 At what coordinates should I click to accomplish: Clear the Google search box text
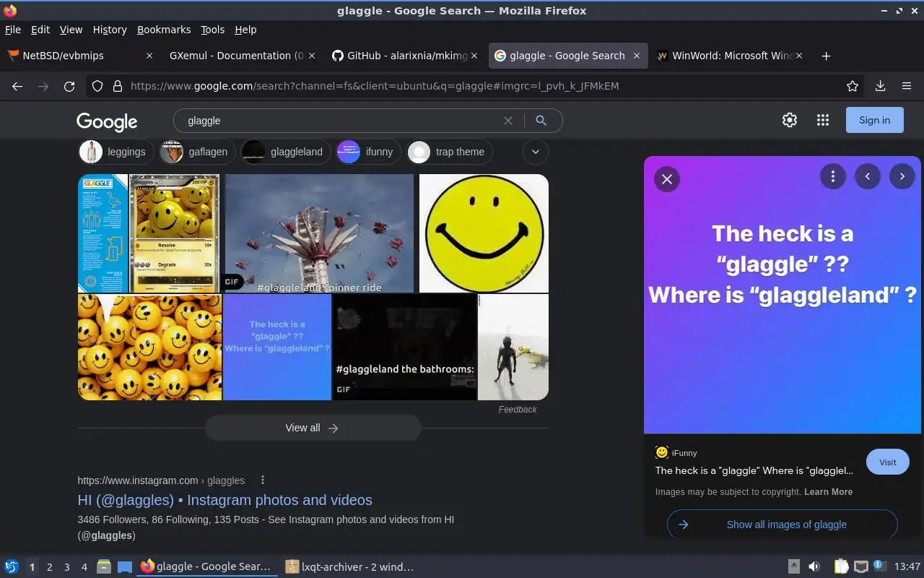508,121
